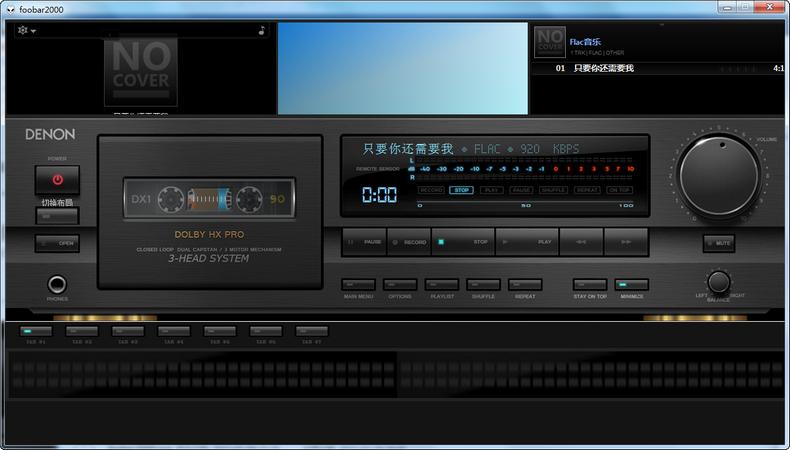
Task: Click the PHONES headphone jack
Action: pos(57,285)
